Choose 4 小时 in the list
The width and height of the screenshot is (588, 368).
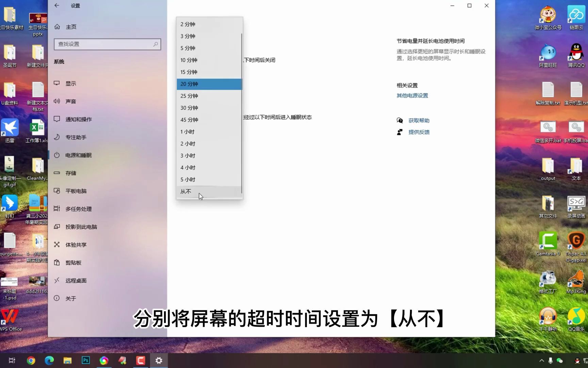click(209, 167)
